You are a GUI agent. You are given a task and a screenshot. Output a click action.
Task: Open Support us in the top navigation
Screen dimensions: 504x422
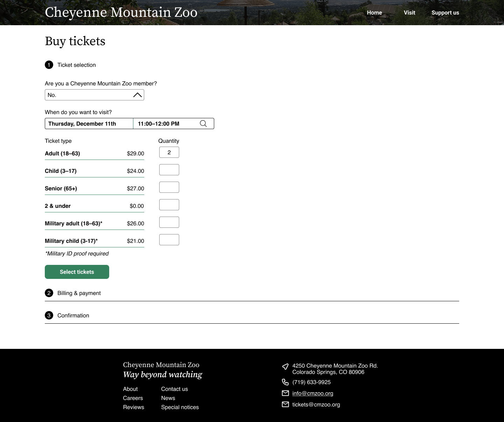tap(445, 13)
